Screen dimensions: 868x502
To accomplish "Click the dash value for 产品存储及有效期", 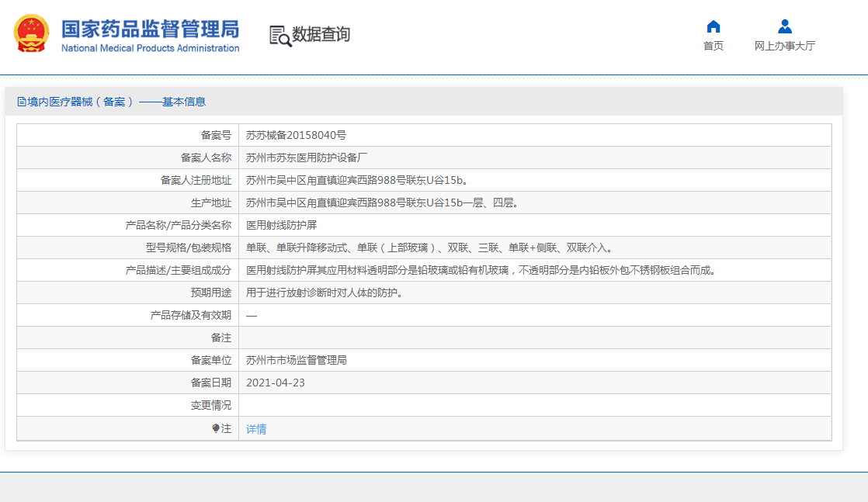I will (x=252, y=316).
